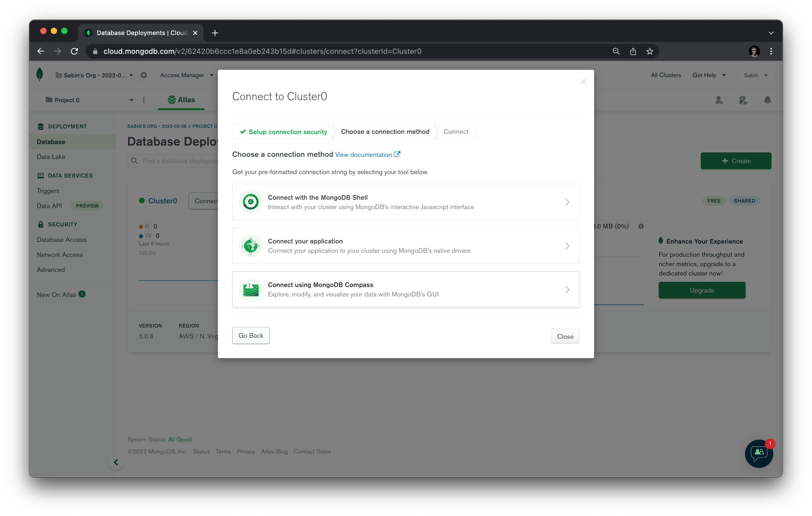Click the share page icon
This screenshot has height=516, width=812.
coord(633,51)
